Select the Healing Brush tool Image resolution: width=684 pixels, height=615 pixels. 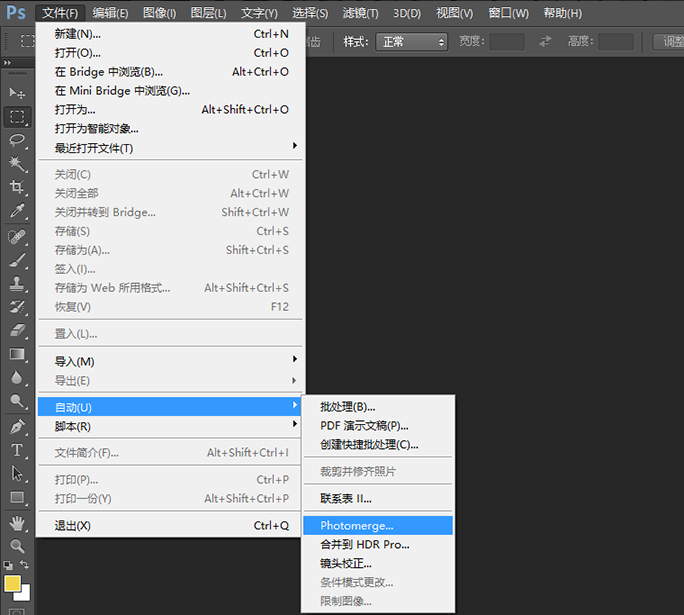coord(17,236)
